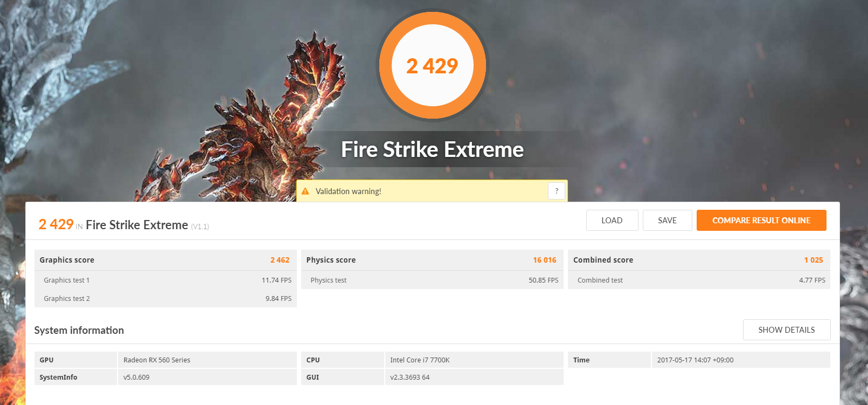Click the 50.85 FPS value
The width and height of the screenshot is (868, 405).
click(544, 280)
